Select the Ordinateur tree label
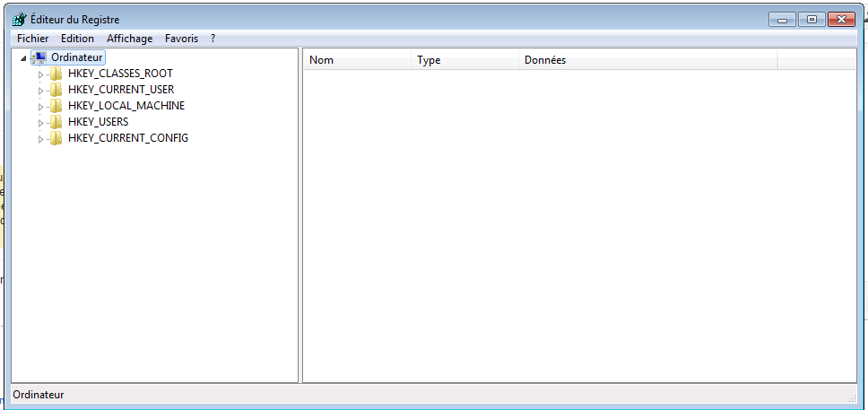Screen dimensions: 868x410 coord(76,57)
